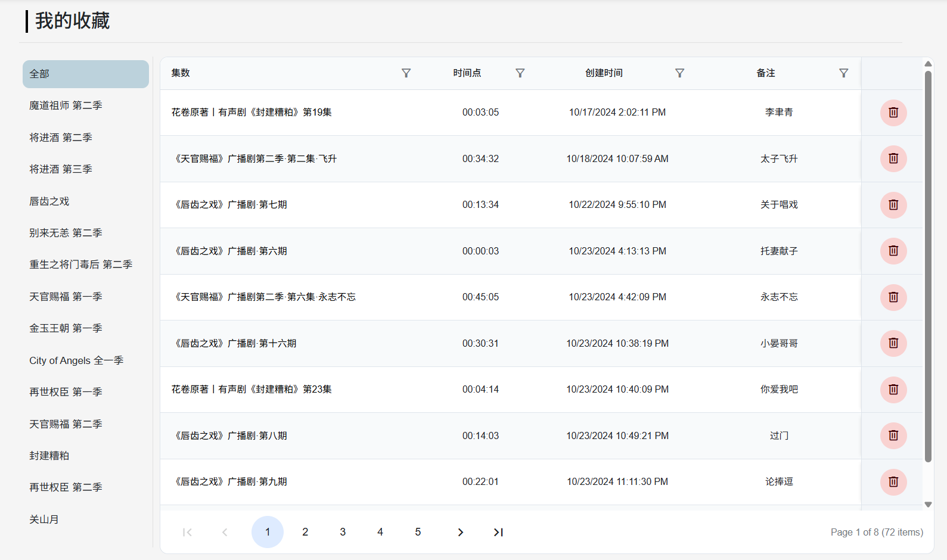
Task: Delete the 李聿青 bookmark row
Action: [893, 113]
